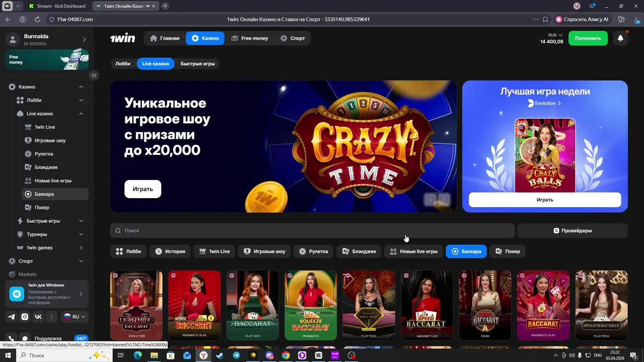The width and height of the screenshot is (644, 362).
Task: Expand 1win games in the sidebar
Action: 81,247
